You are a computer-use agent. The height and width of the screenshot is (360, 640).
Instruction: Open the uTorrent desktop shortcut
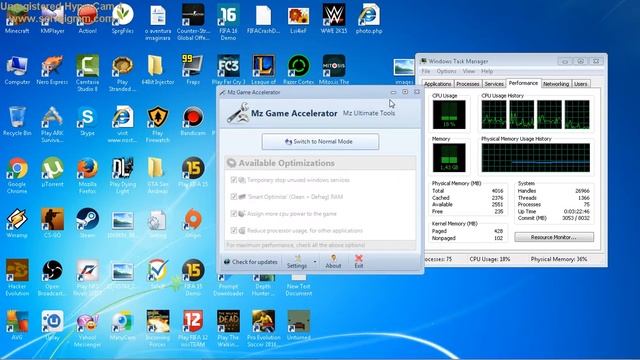pos(52,172)
